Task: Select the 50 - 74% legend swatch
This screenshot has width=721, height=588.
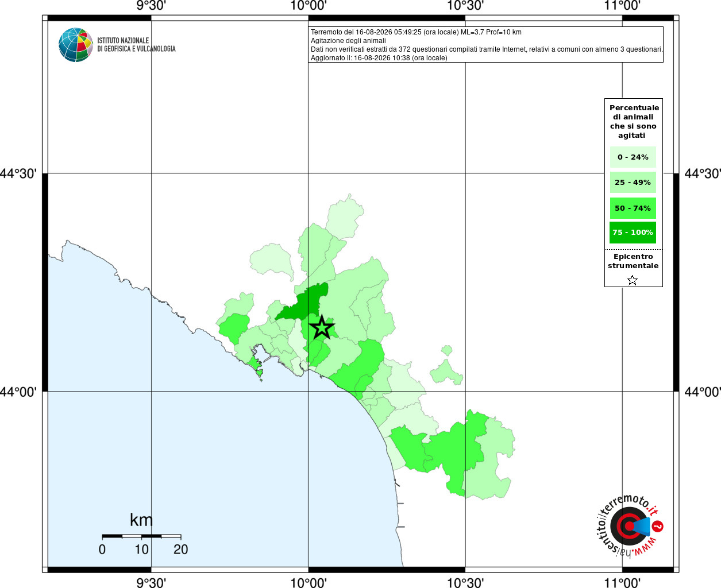Action: pos(633,208)
